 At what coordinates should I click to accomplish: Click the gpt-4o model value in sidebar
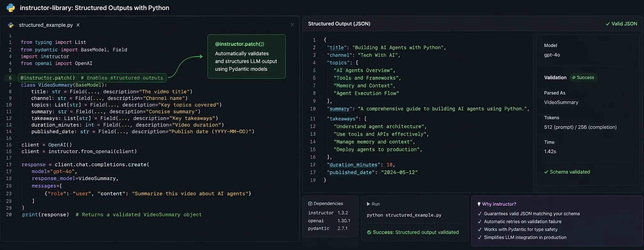tap(552, 55)
